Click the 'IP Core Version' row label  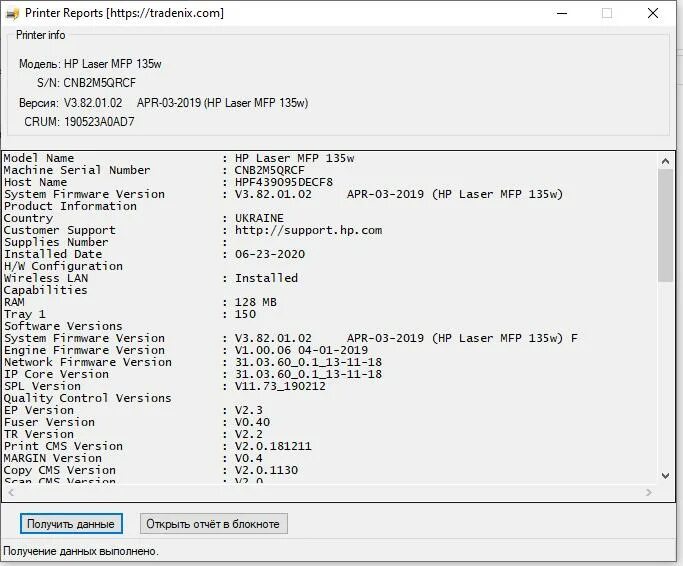point(56,374)
